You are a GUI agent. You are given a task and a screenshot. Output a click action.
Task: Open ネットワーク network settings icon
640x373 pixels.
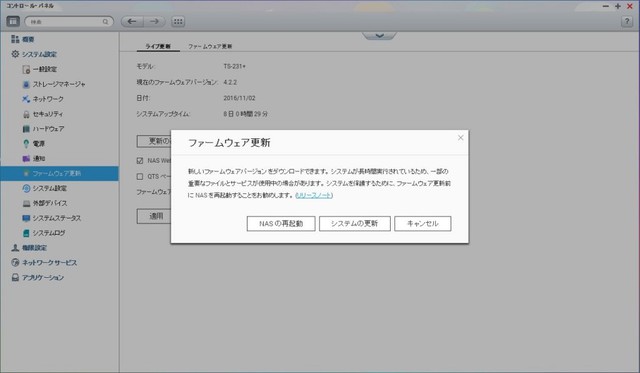[26, 99]
